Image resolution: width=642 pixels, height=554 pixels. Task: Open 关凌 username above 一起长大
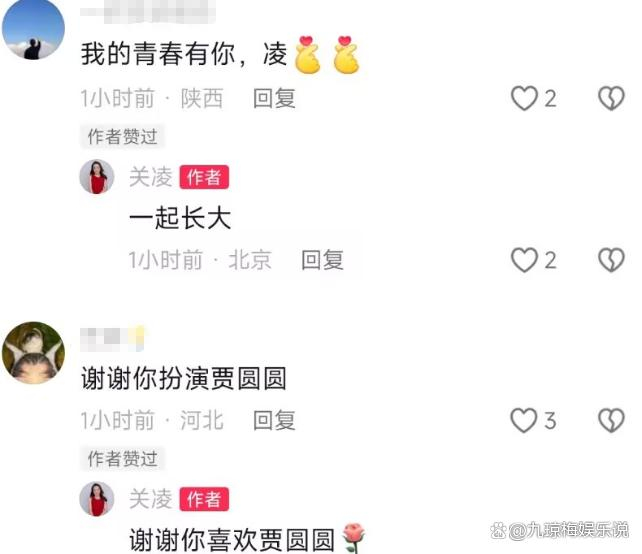pos(151,177)
